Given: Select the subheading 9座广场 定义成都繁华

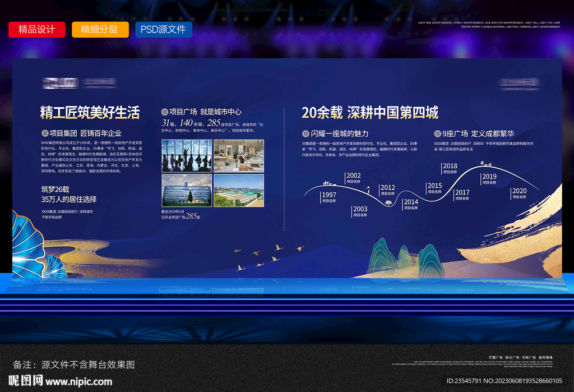Looking at the screenshot, I should click(478, 133).
